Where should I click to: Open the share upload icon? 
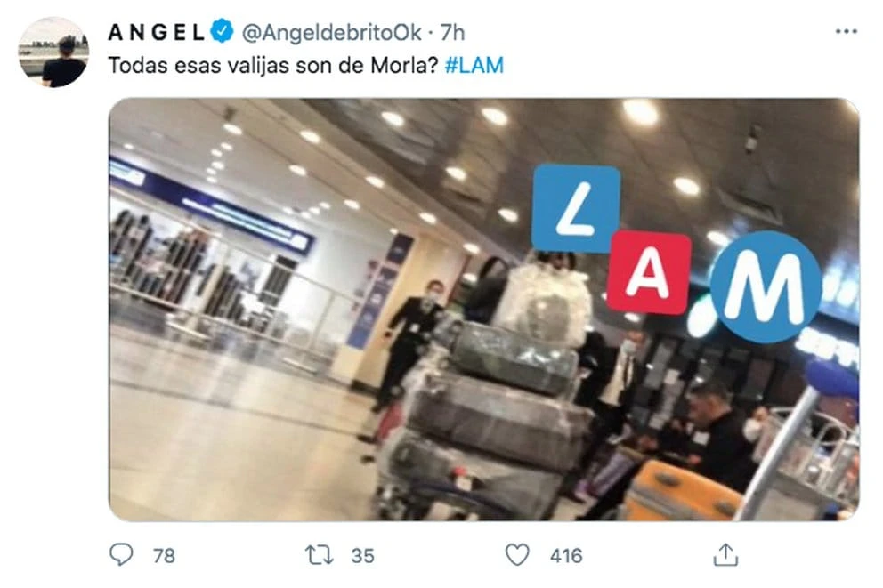pyautogui.click(x=725, y=554)
